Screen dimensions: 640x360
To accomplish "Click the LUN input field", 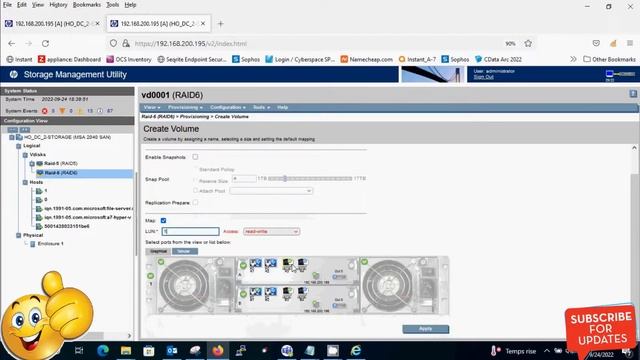I will coord(190,231).
